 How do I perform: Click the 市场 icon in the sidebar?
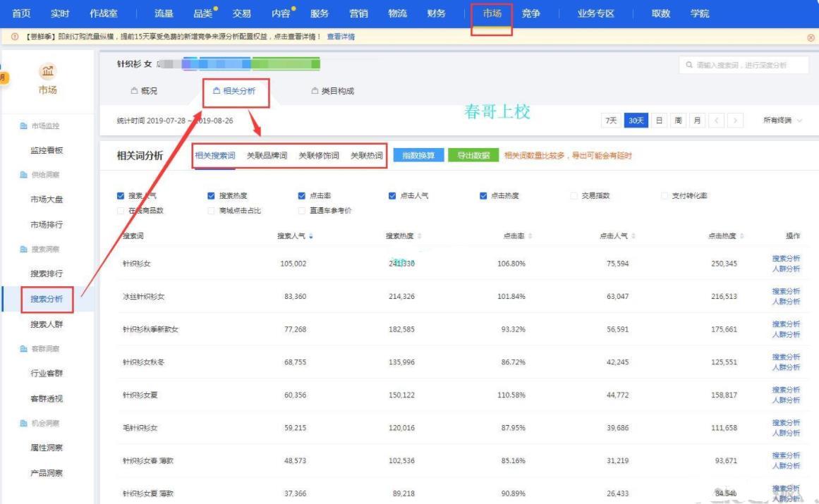(47, 72)
